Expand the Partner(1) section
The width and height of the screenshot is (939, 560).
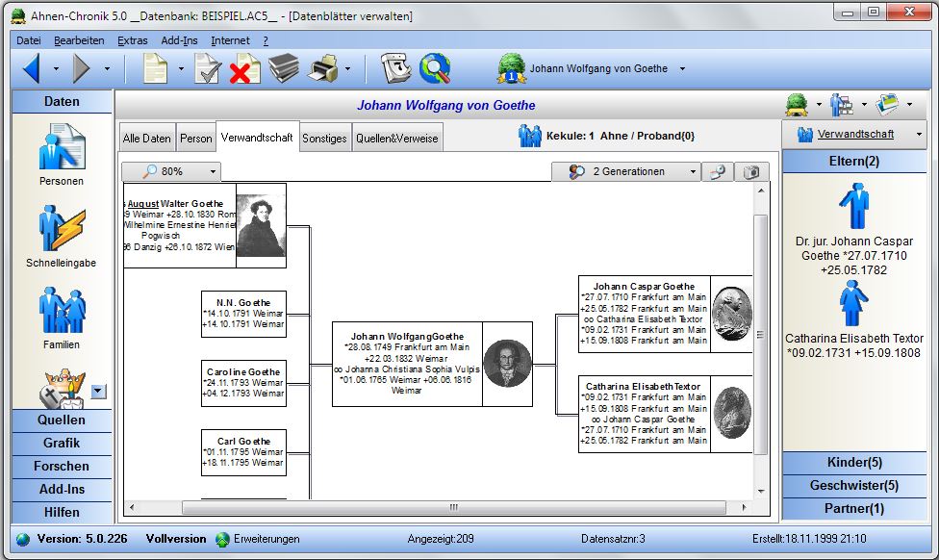coord(854,508)
